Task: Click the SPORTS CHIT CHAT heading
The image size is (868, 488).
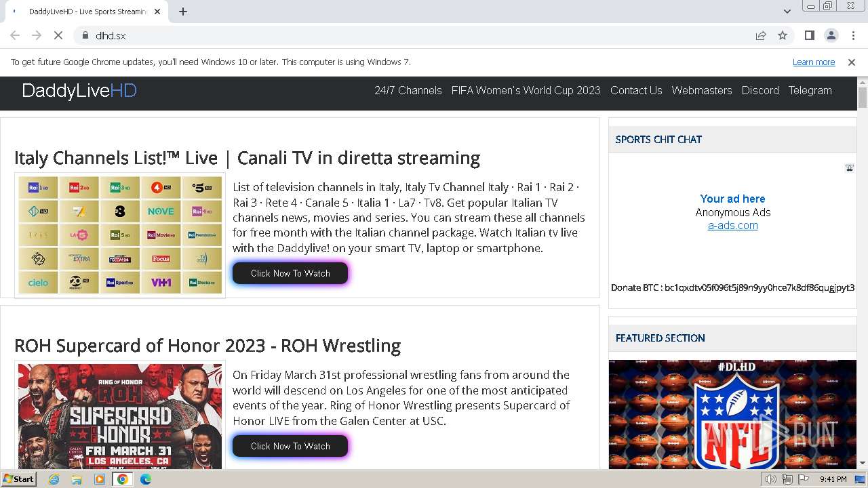Action: [658, 140]
